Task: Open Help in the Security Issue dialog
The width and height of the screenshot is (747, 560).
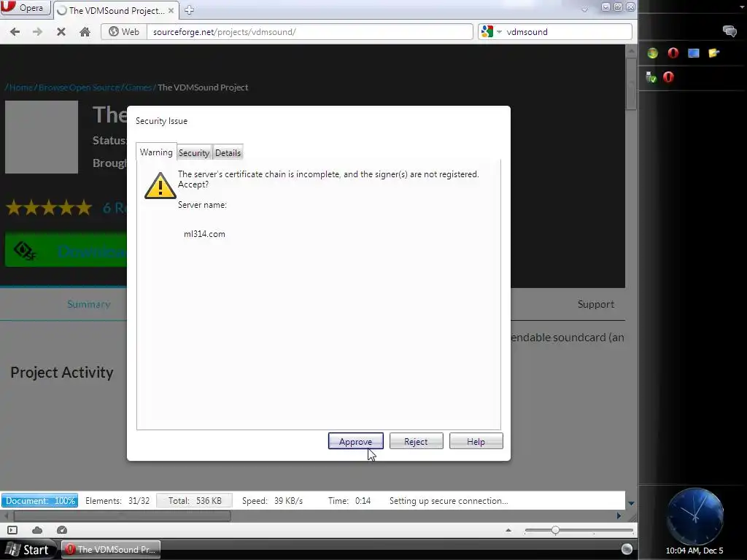Action: (x=476, y=441)
